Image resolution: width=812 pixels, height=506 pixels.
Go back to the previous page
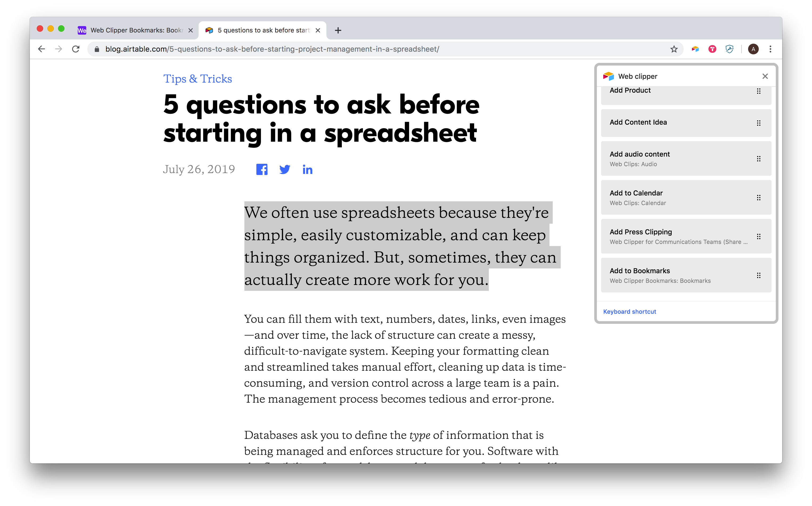tap(42, 49)
